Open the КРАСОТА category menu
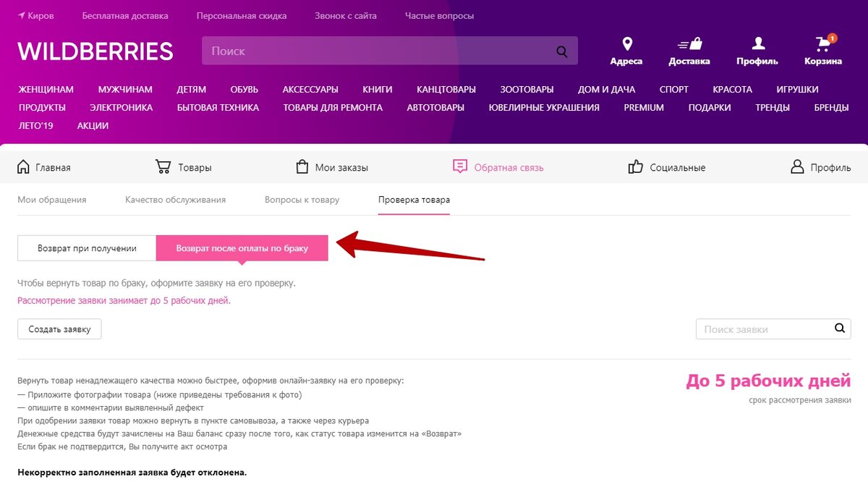 tap(732, 90)
